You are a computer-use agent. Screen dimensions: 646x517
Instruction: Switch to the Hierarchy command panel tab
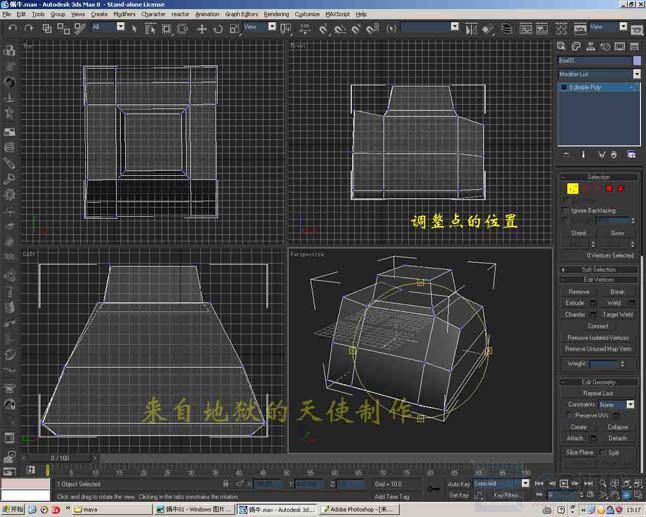(590, 47)
